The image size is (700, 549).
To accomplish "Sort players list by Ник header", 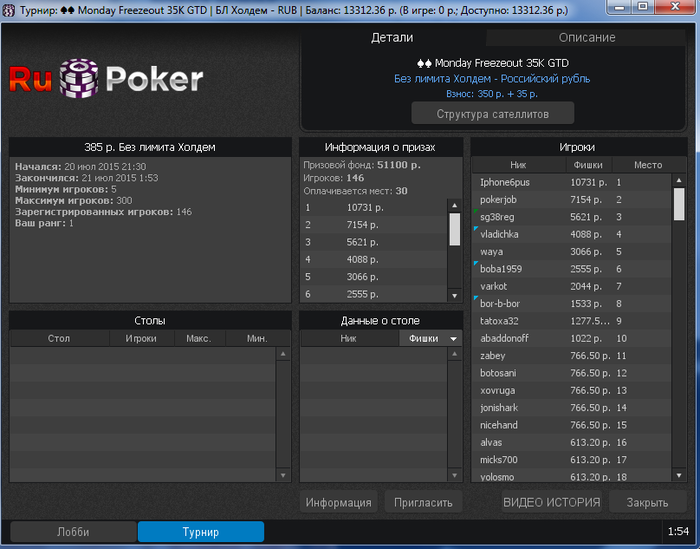I will pos(518,165).
